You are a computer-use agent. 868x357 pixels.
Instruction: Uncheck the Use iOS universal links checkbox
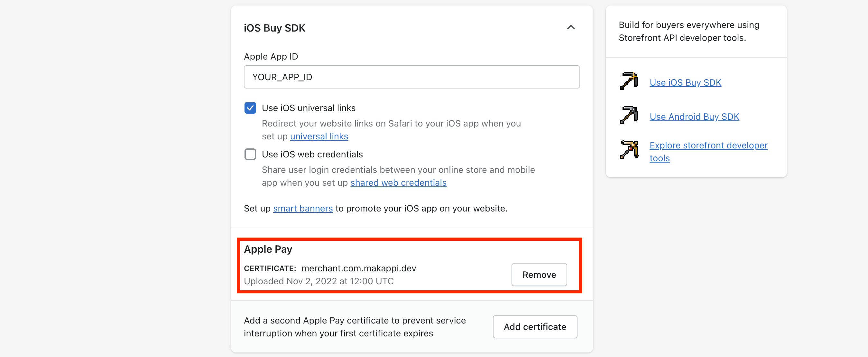pyautogui.click(x=250, y=108)
